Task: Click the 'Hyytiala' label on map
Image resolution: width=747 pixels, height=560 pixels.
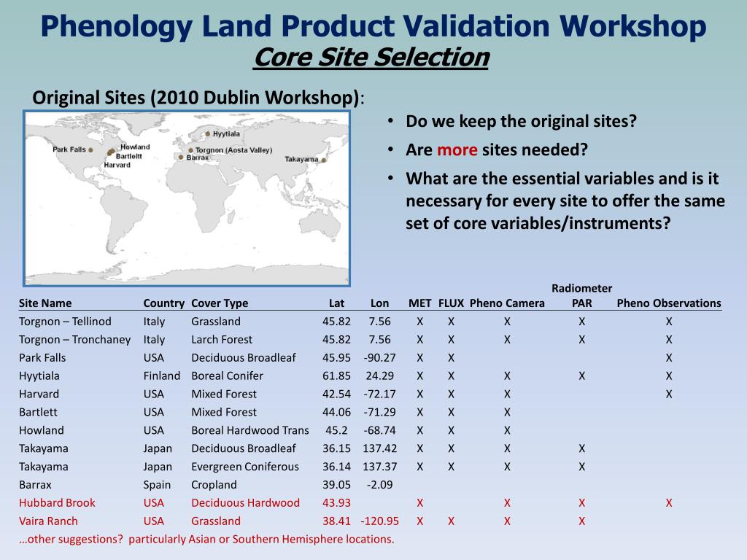Action: [226, 134]
